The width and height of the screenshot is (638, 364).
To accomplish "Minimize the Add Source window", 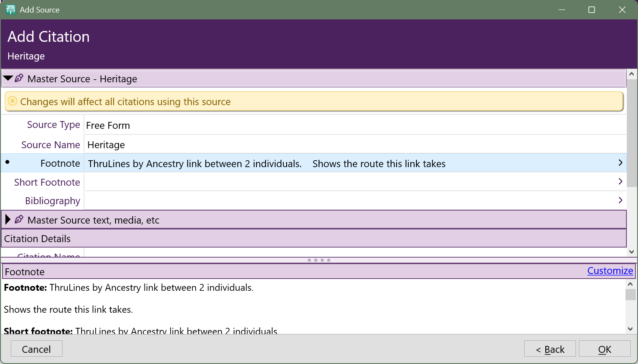I will [x=562, y=9].
